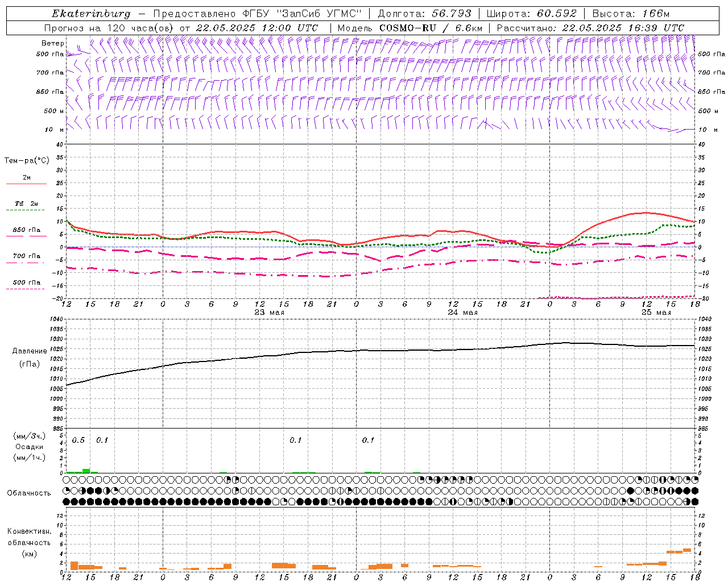Click the "Долгота: 56.793" header value
The height and width of the screenshot is (582, 728).
click(424, 14)
